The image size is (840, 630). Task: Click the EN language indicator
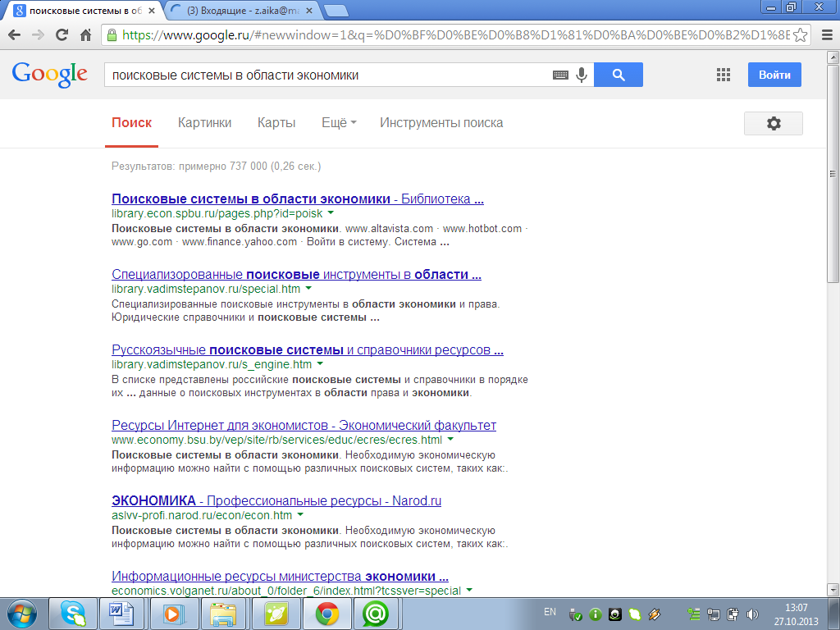pos(550,612)
